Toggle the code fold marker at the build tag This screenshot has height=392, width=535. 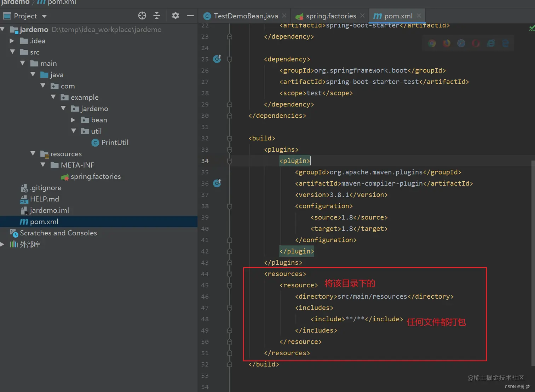pyautogui.click(x=230, y=138)
